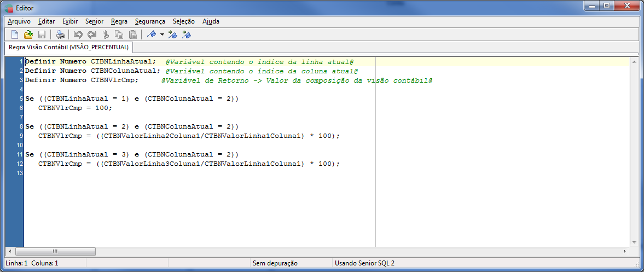This screenshot has width=644, height=272.
Task: Print the rule using the printer icon
Action: click(x=60, y=34)
